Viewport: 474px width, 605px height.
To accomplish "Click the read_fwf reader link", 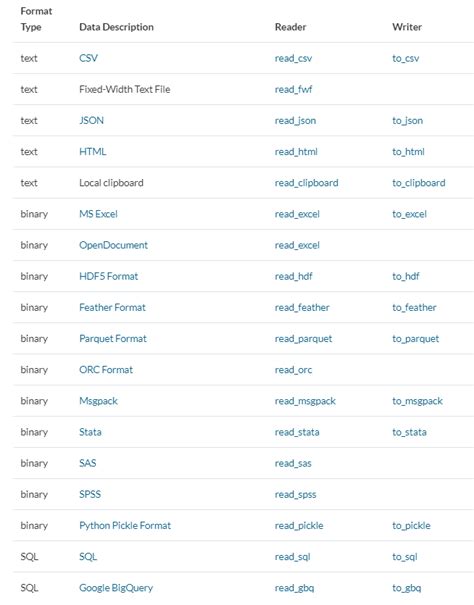I will pyautogui.click(x=293, y=90).
